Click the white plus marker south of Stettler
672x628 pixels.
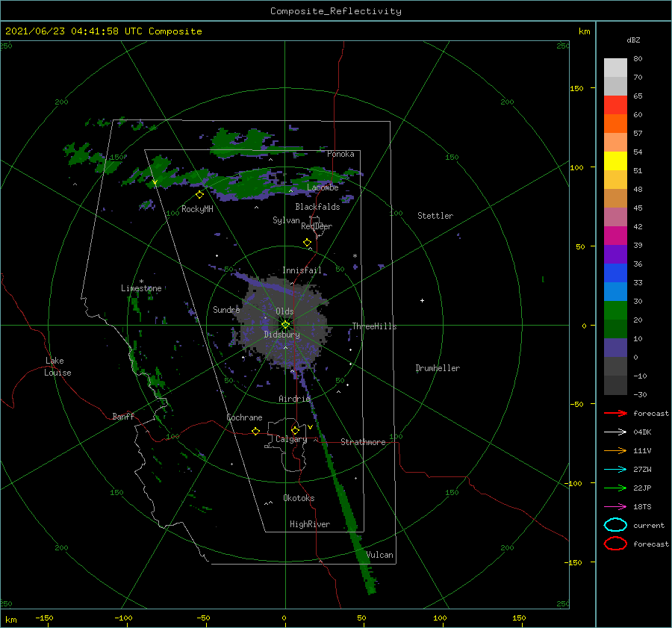(422, 300)
